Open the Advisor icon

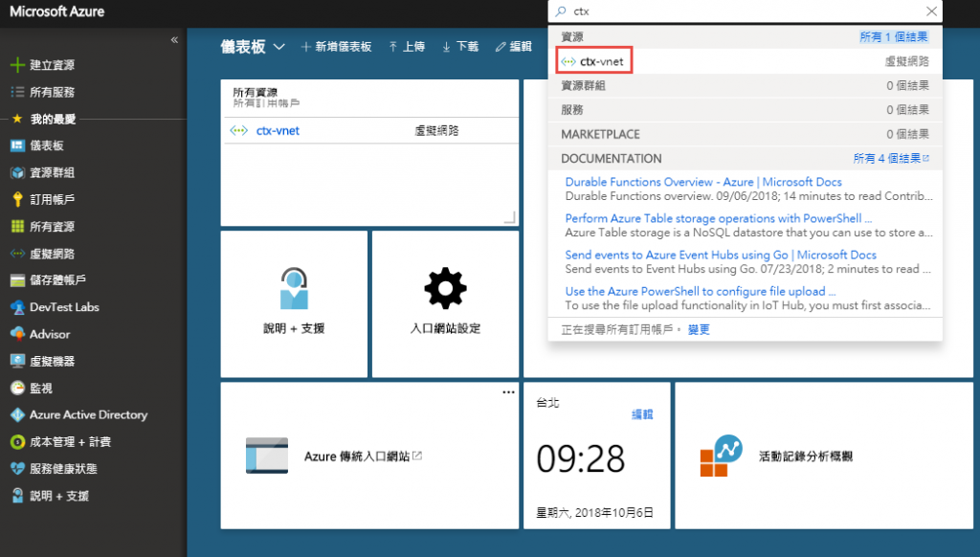tap(17, 334)
